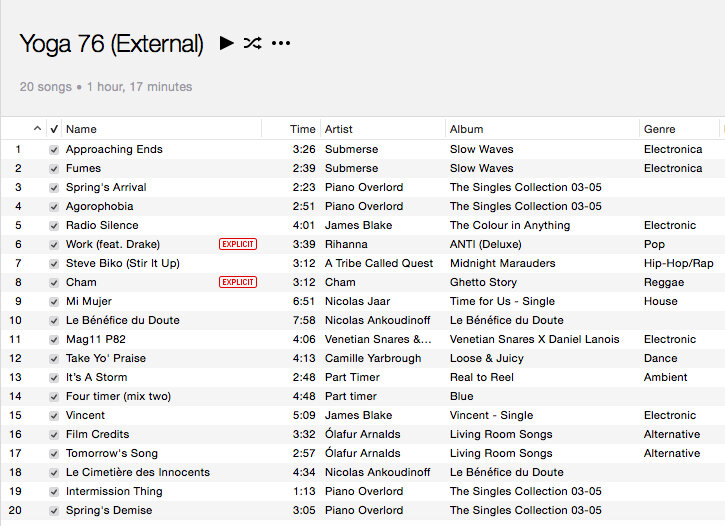
Task: Click the EXPLICIT badge on Work (feat. Drake)
Action: [x=238, y=244]
